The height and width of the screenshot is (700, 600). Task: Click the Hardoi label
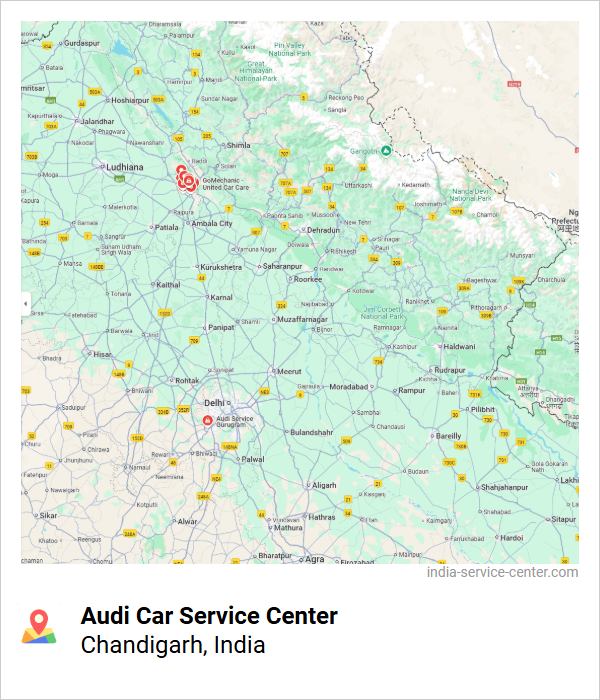pos(512,538)
